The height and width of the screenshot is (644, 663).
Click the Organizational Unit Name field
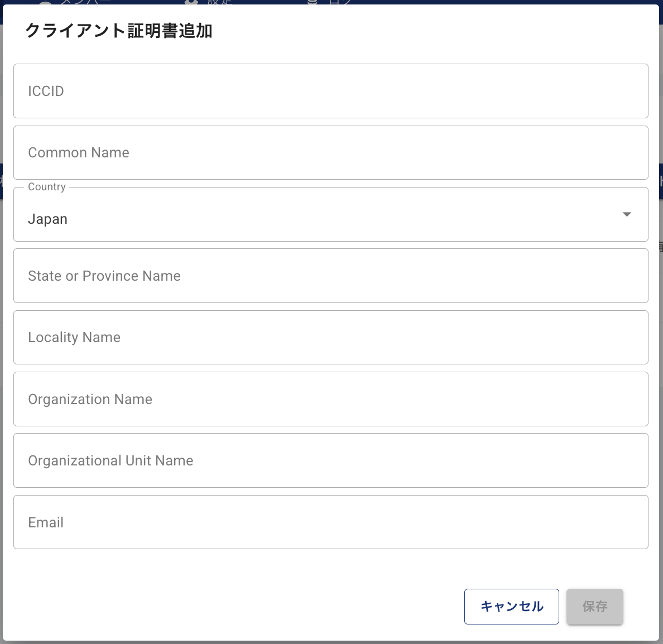point(330,460)
